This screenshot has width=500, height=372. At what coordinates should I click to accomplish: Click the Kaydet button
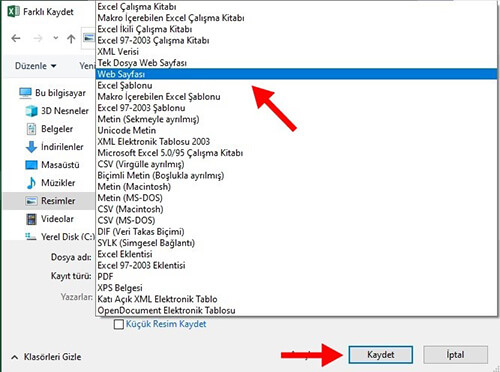(381, 354)
